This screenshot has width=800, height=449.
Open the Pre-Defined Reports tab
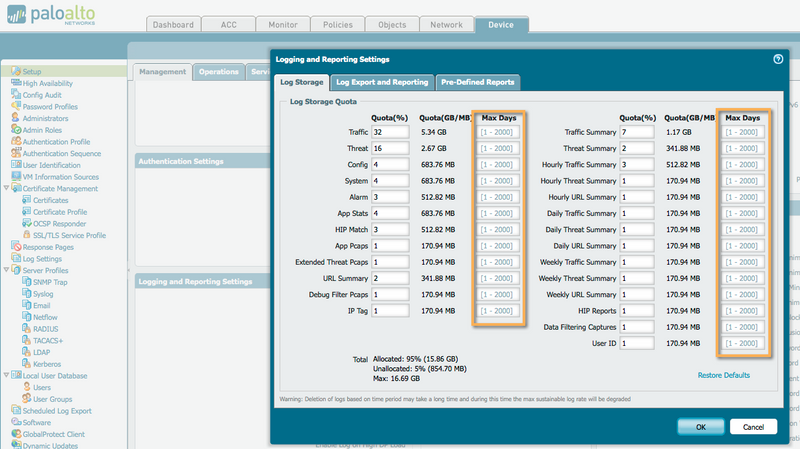coord(478,82)
